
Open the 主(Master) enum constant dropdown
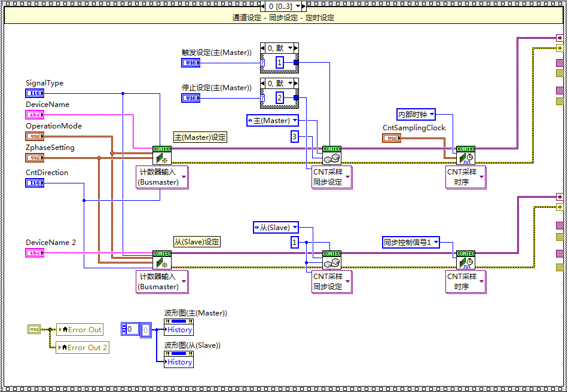click(x=294, y=121)
